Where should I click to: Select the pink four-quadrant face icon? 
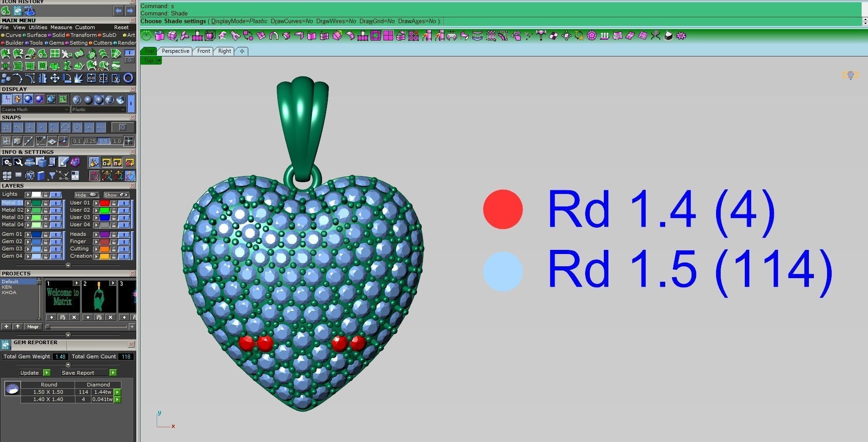[388, 36]
